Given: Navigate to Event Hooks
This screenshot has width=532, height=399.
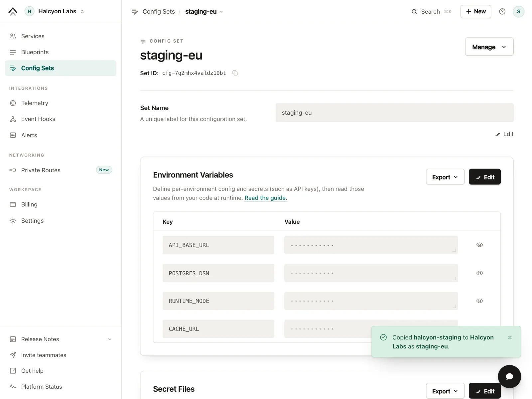Looking at the screenshot, I should [61, 119].
